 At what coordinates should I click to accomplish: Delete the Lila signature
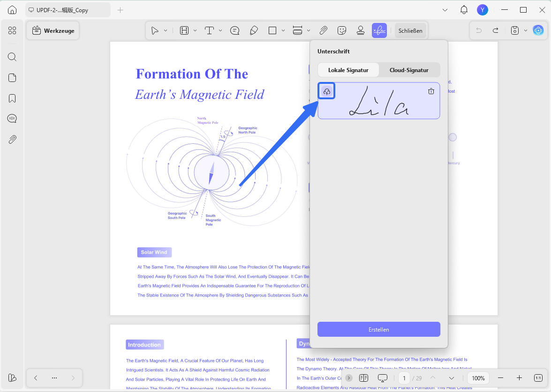click(x=431, y=91)
